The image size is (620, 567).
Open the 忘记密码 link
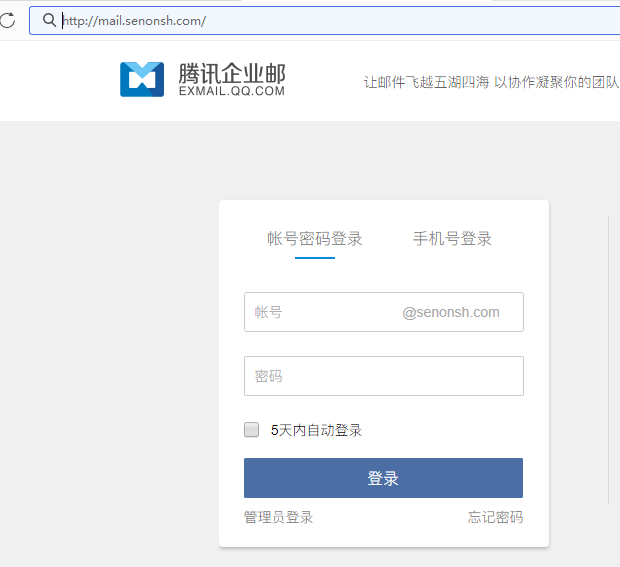click(x=495, y=517)
